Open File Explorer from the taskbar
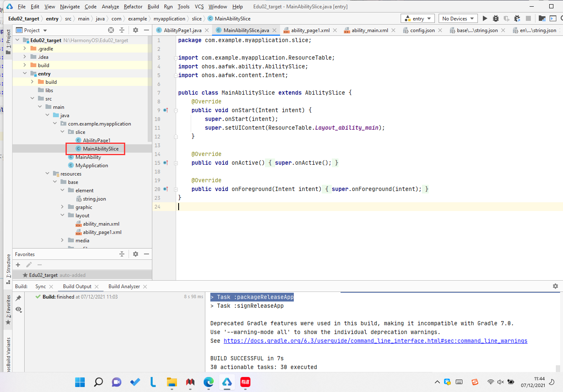 point(172,382)
